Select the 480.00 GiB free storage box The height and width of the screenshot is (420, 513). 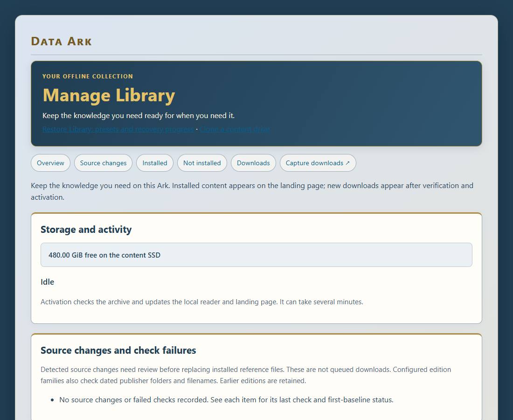pos(256,255)
